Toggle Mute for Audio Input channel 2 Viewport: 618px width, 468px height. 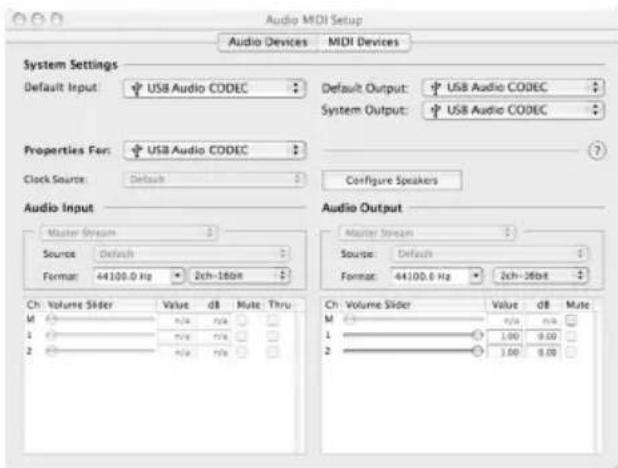[x=242, y=351]
